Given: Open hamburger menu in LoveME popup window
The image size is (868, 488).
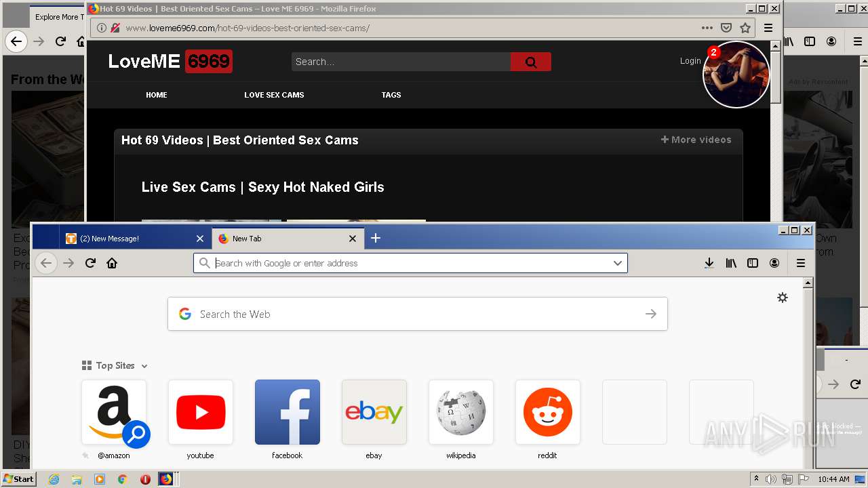Looking at the screenshot, I should 768,28.
